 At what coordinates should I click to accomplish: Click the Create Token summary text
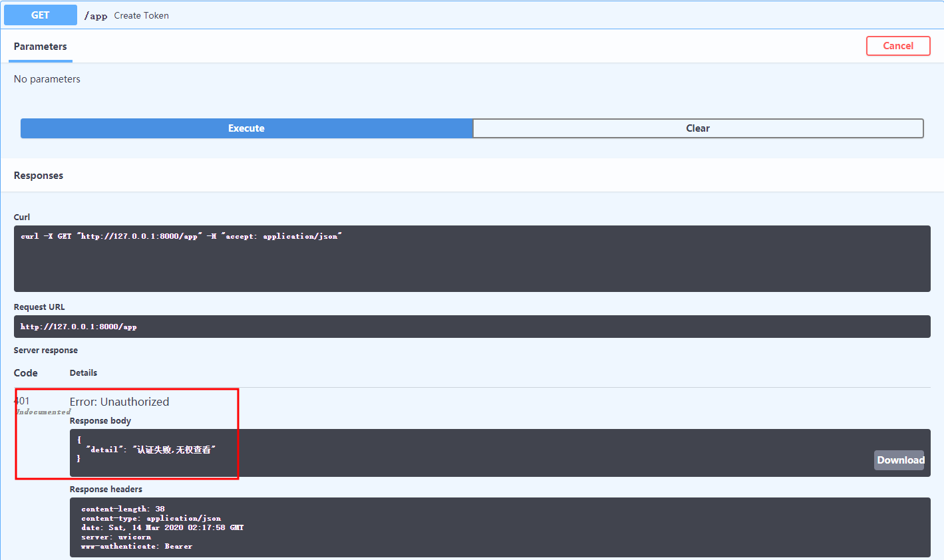[142, 15]
